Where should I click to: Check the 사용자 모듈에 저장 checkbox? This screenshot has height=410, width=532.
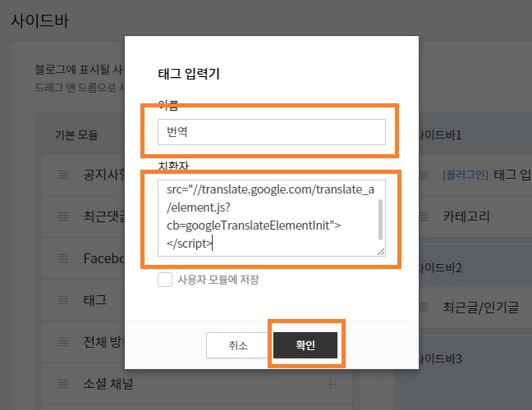point(165,280)
